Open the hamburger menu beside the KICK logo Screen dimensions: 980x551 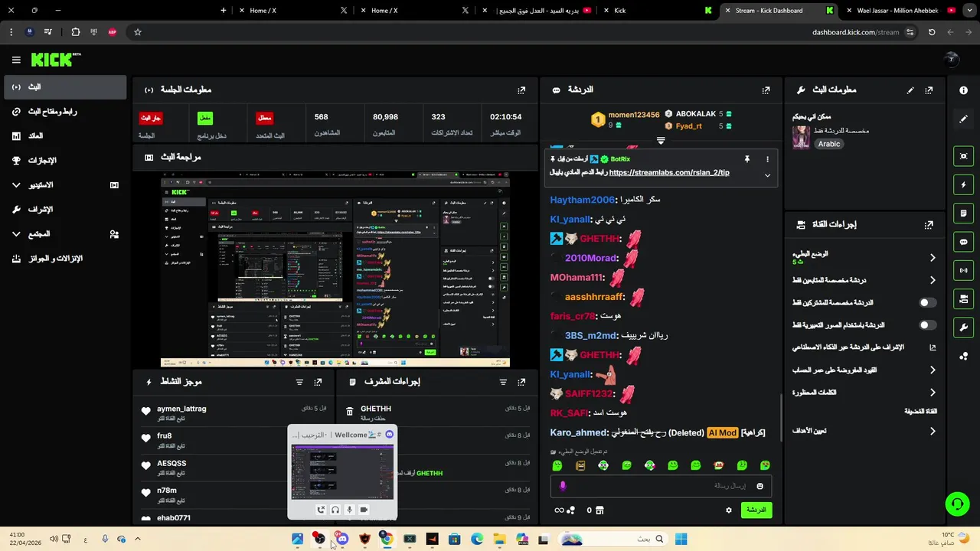coord(16,60)
